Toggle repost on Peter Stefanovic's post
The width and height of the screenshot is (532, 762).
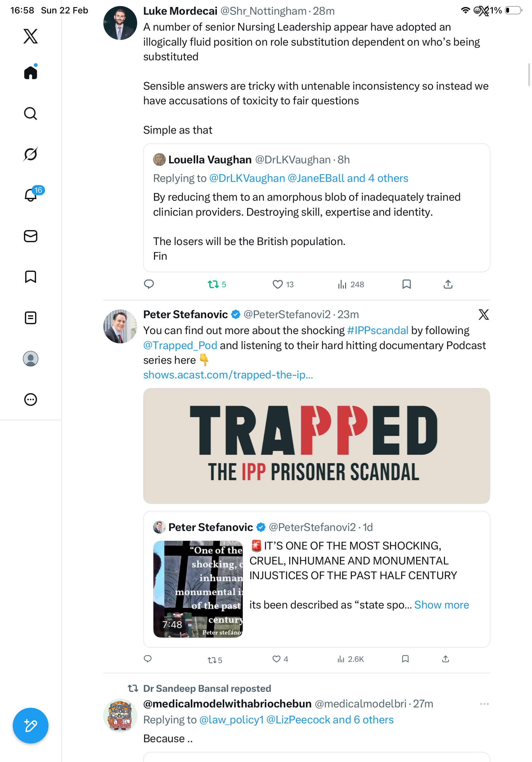point(212,660)
